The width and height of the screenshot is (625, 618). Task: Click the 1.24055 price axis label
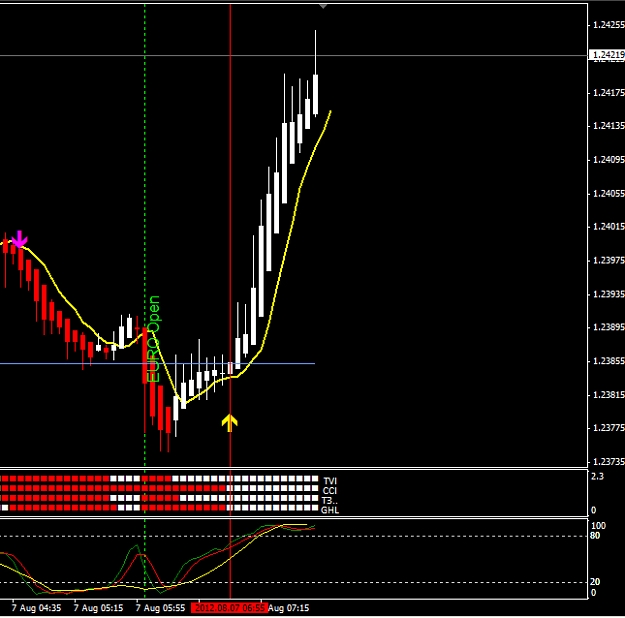coord(609,193)
